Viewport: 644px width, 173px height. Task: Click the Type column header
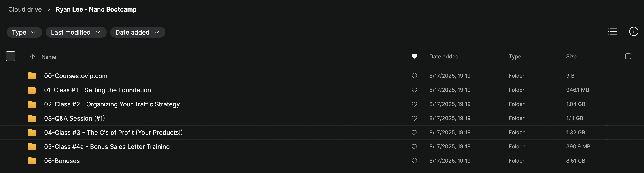point(515,57)
